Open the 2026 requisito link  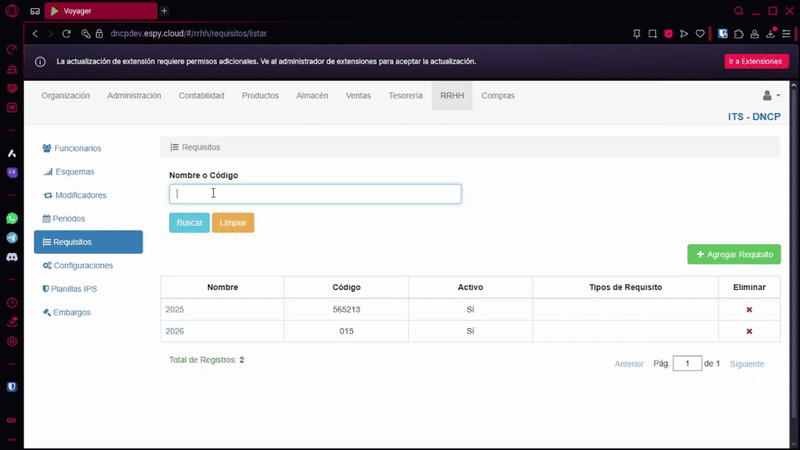(175, 331)
